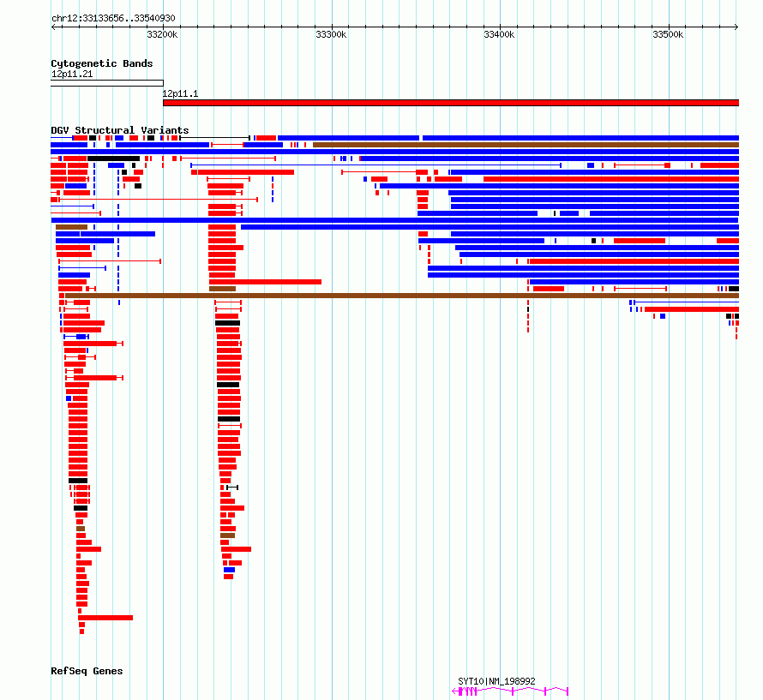Click the white 12p11.21 cytoband bar
Screen dimensions: 763x700
[x=107, y=83]
